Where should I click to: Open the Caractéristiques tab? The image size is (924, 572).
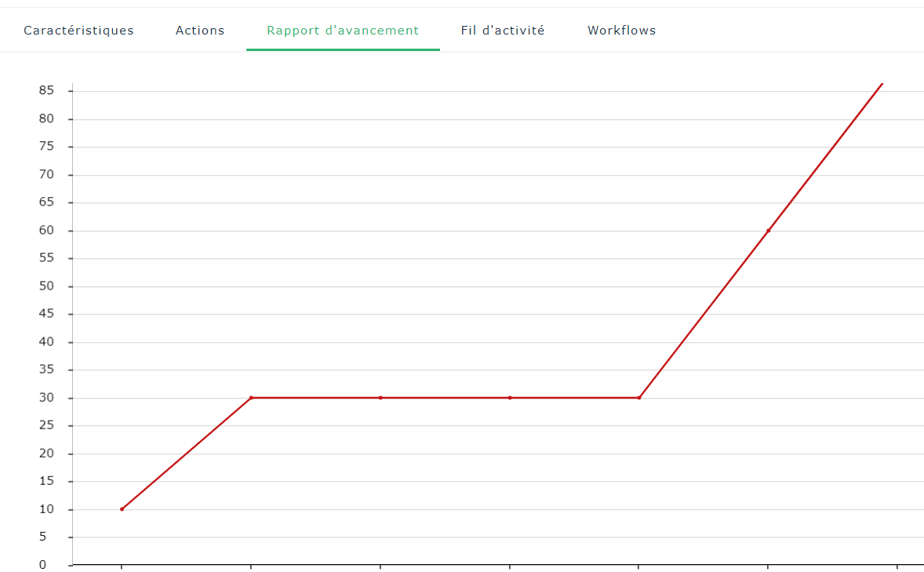point(78,31)
